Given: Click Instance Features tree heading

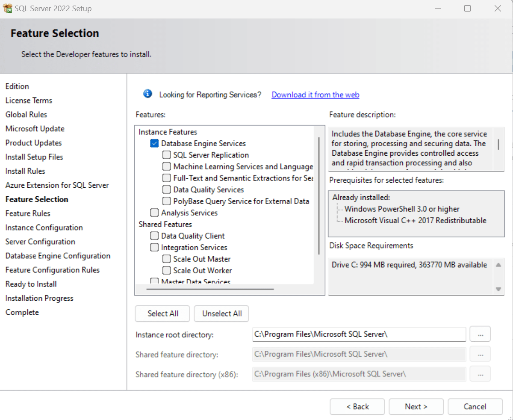Looking at the screenshot, I should pyautogui.click(x=168, y=132).
